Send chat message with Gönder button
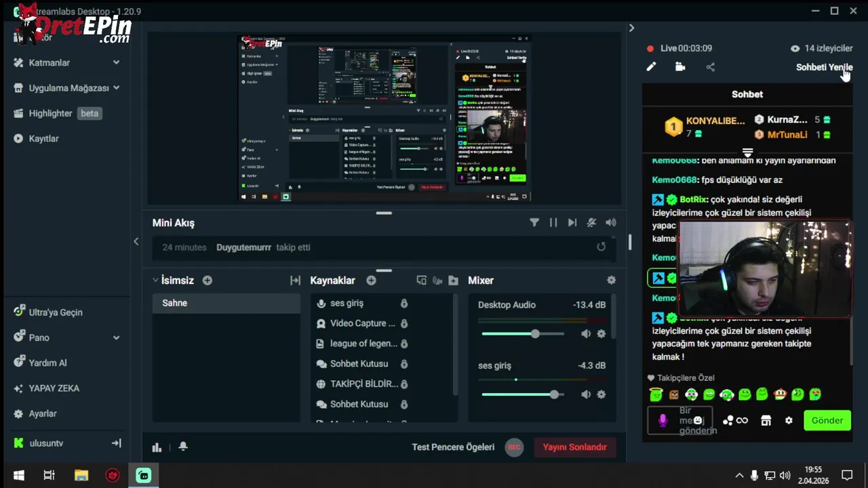The width and height of the screenshot is (868, 488). (827, 420)
